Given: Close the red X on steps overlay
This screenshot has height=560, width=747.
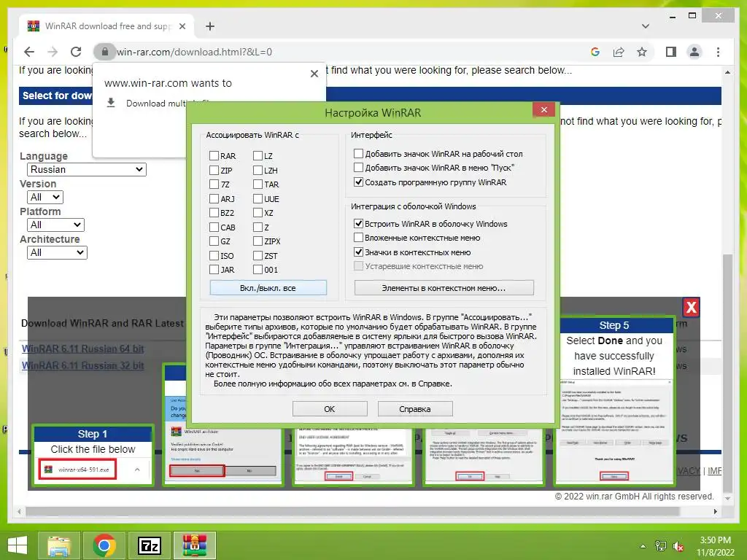Looking at the screenshot, I should (x=692, y=308).
